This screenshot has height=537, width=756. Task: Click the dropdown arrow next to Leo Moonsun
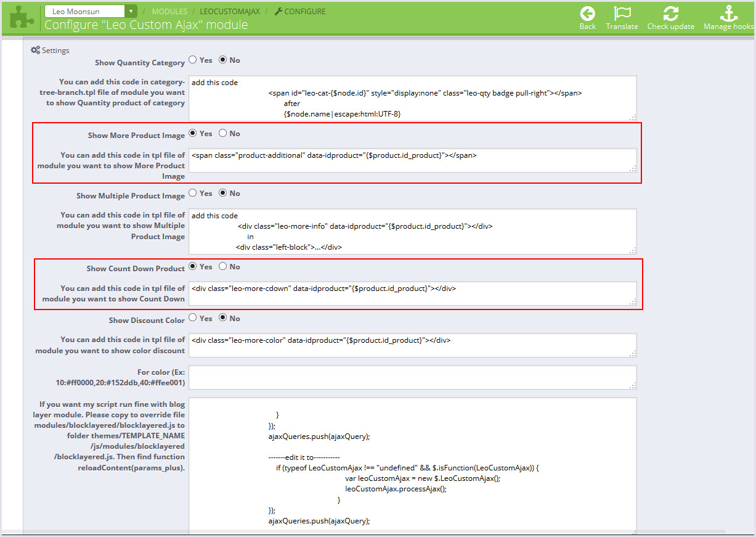[x=131, y=11]
